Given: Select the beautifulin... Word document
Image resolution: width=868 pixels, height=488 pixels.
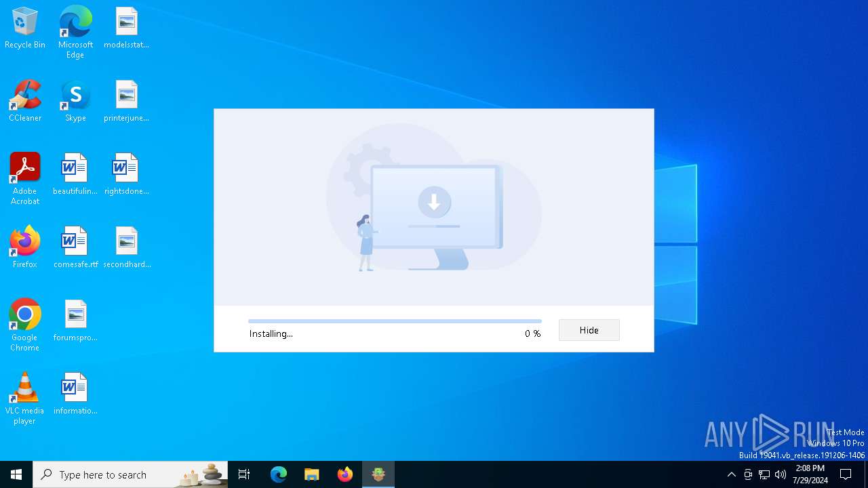Looking at the screenshot, I should (75, 175).
